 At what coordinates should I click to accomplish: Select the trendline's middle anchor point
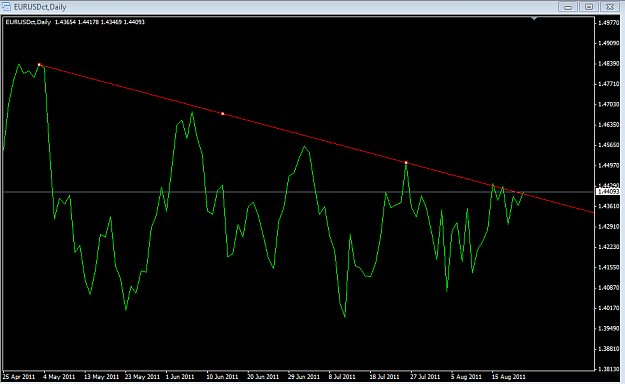[222, 114]
